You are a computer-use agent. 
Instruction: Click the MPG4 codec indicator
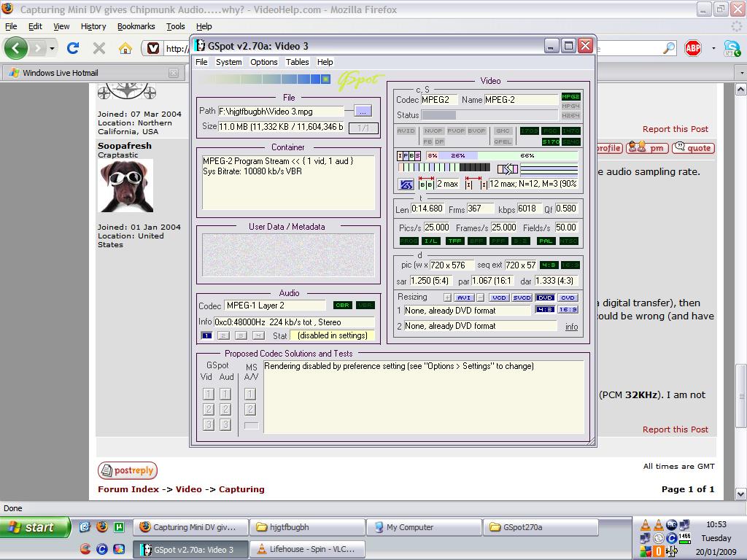tap(570, 106)
